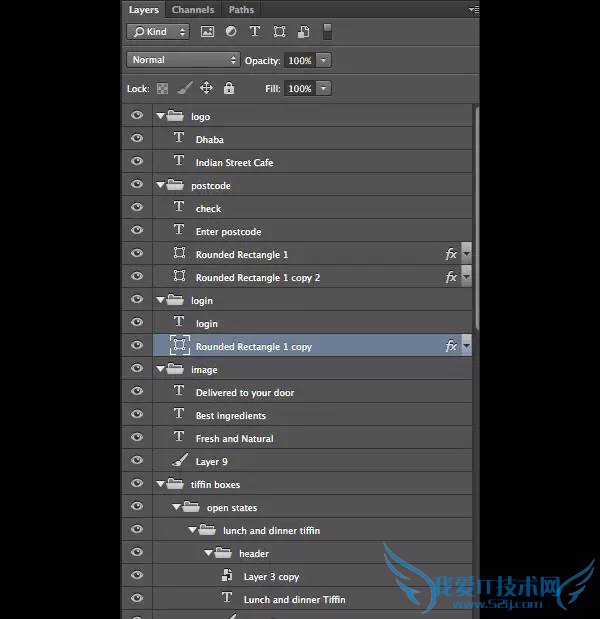Click shape thumbnail of Rounded Rectangle 1 copy

[180, 345]
